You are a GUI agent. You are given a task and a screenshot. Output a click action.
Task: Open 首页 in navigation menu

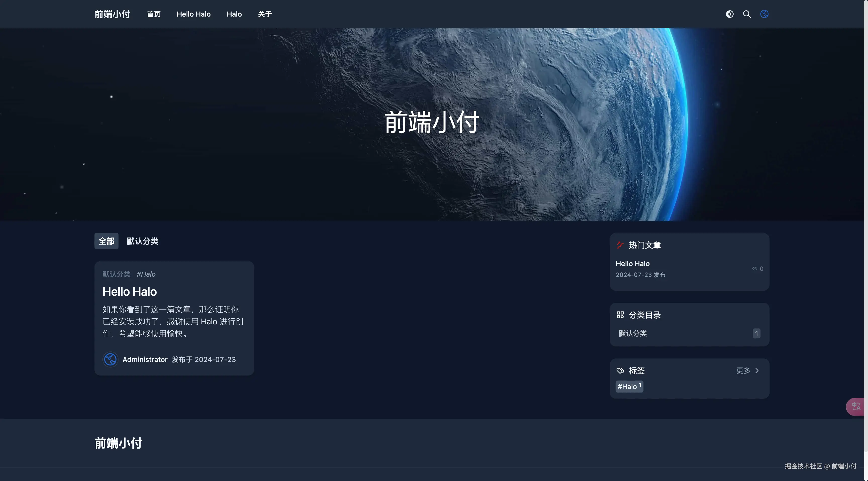153,14
